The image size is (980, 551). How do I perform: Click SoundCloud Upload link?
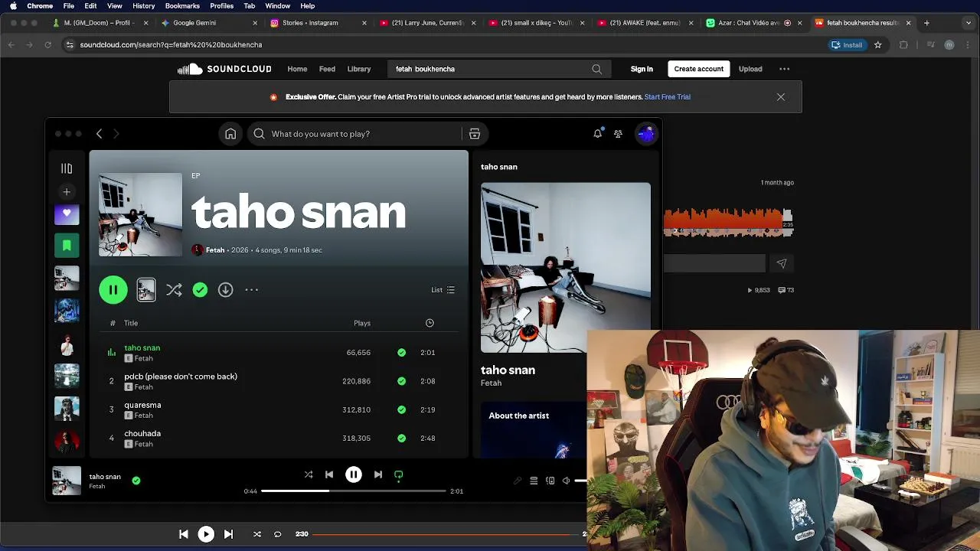point(750,69)
